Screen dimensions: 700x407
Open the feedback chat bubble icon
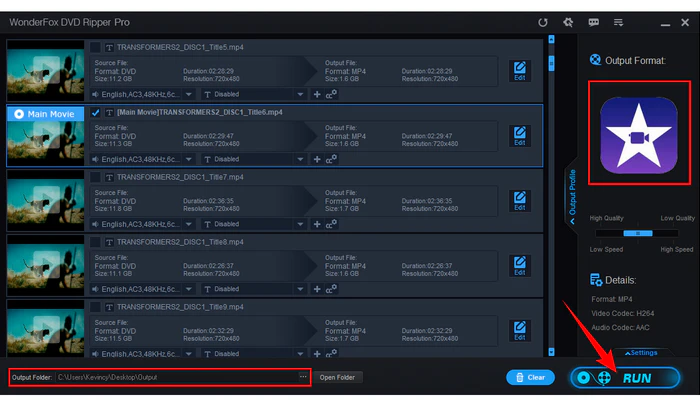point(593,22)
